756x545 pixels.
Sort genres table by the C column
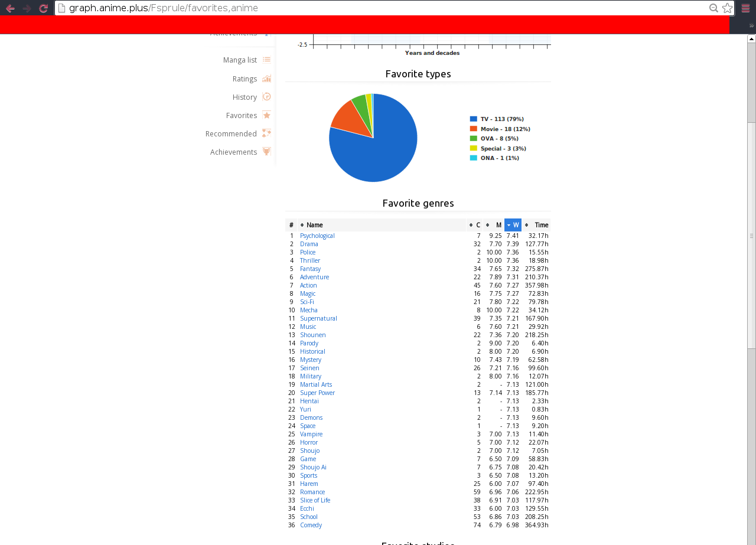coord(474,225)
